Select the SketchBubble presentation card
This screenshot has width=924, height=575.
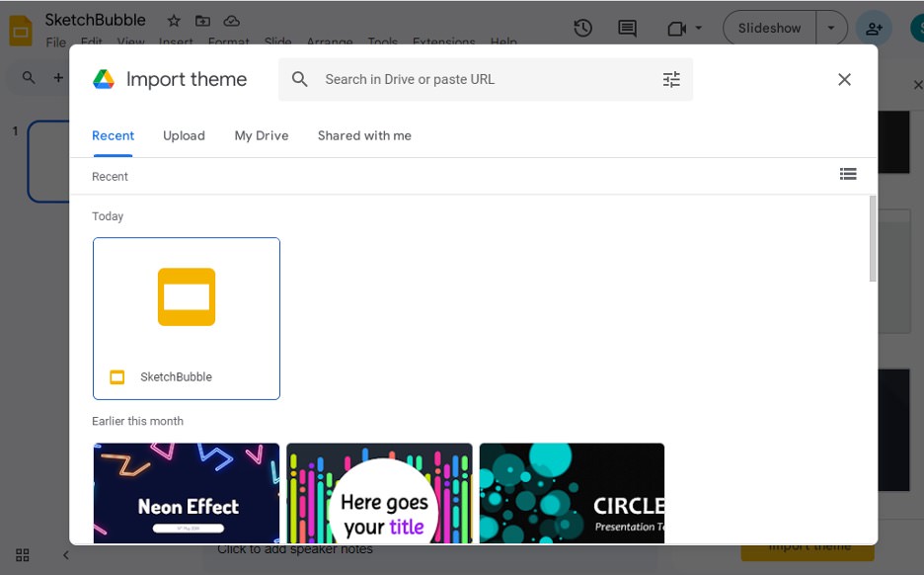[x=187, y=318]
